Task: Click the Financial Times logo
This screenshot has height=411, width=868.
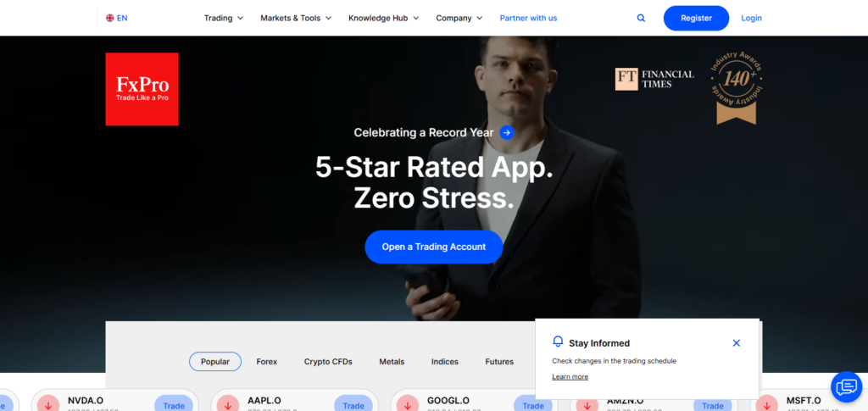Action: (x=654, y=79)
